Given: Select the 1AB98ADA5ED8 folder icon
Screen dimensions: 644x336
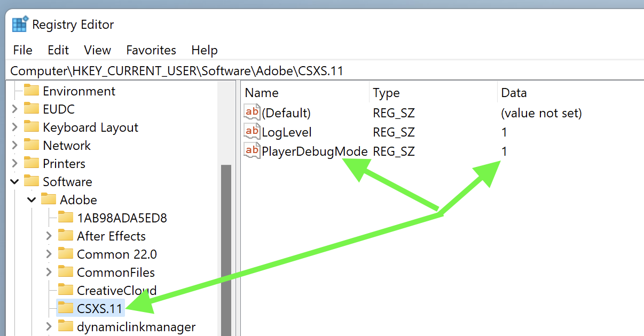Looking at the screenshot, I should point(66,218).
